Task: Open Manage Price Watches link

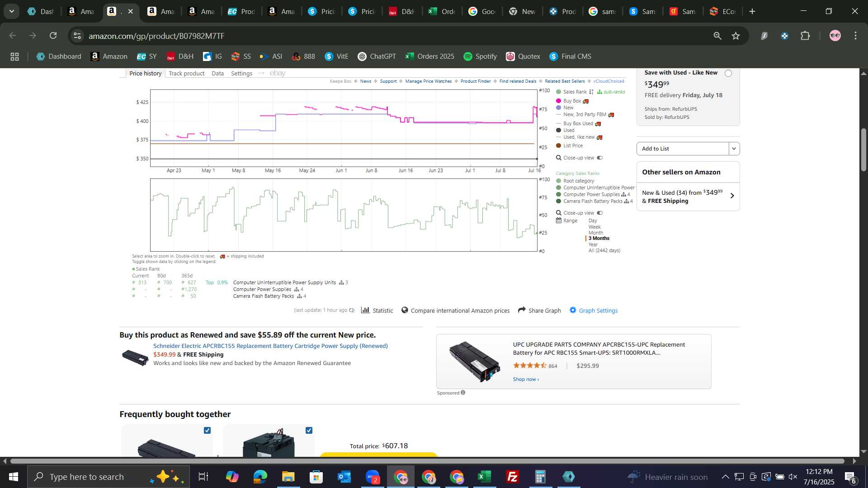Action: (x=428, y=81)
